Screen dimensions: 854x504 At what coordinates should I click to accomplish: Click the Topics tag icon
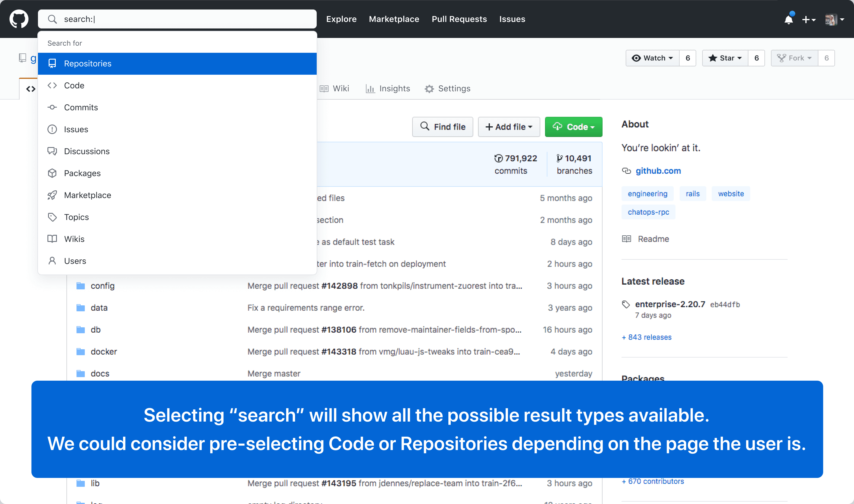coord(52,217)
